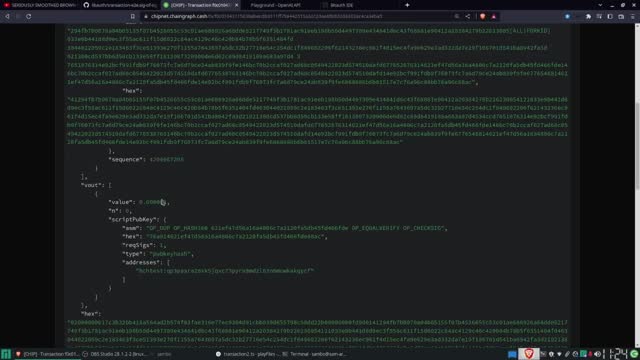Click the "vout" key in JSON
The height and width of the screenshot is (360, 640).
92,185
